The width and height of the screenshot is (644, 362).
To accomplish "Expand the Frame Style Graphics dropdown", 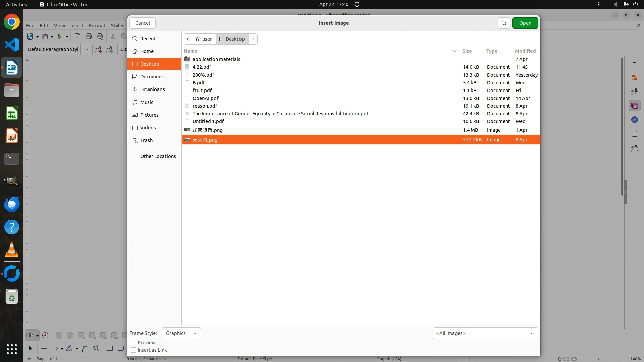I will pos(181,333).
